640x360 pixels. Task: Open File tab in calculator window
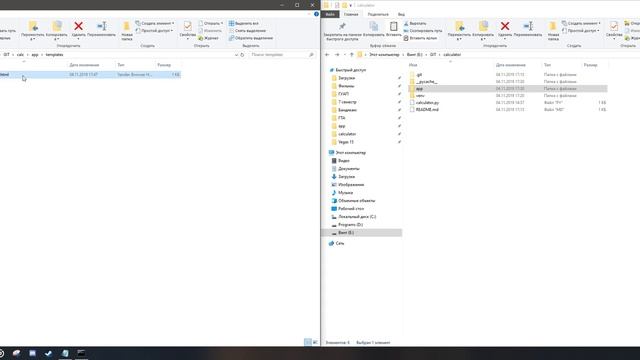[330, 14]
